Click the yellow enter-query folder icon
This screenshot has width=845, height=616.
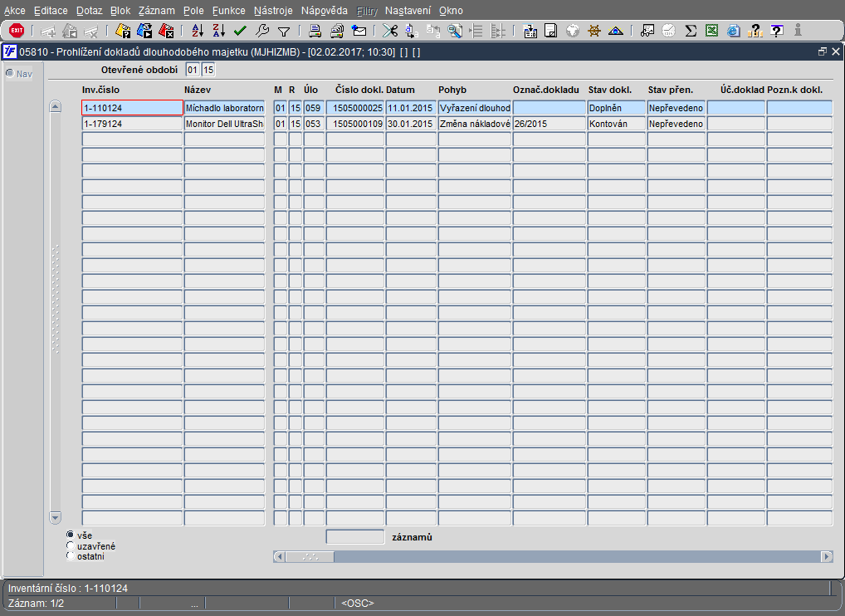pos(123,31)
